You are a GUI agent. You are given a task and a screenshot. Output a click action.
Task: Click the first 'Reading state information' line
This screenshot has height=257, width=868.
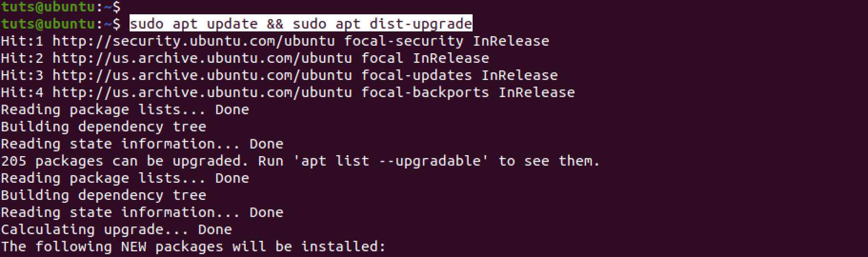142,144
